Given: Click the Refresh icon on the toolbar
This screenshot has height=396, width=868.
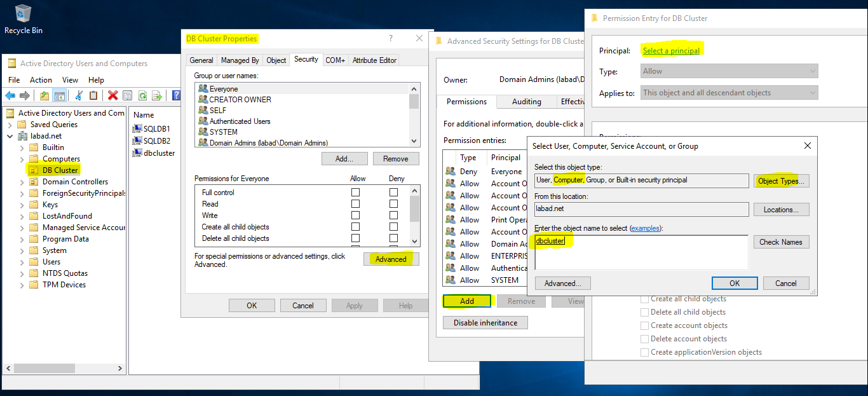Looking at the screenshot, I should [143, 95].
